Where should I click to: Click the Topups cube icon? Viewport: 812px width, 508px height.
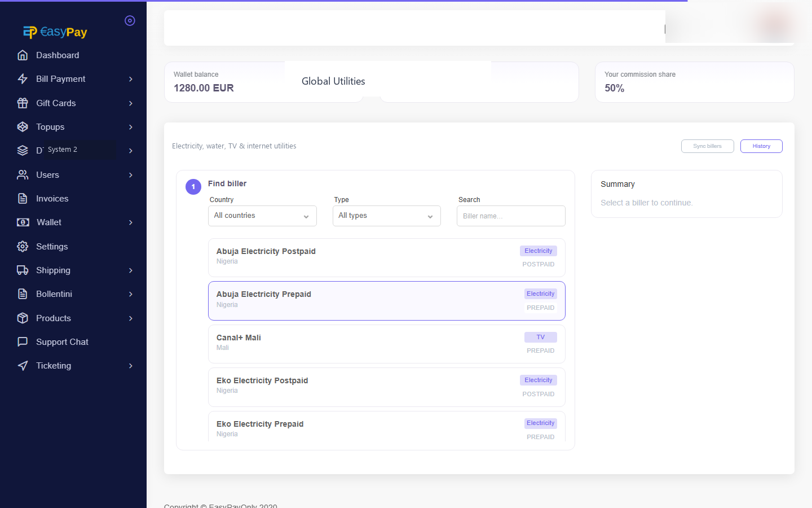(x=23, y=127)
